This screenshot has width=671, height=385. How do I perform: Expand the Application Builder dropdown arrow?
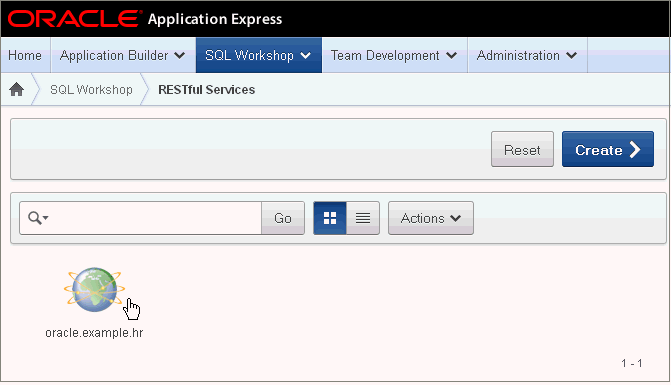coord(180,55)
